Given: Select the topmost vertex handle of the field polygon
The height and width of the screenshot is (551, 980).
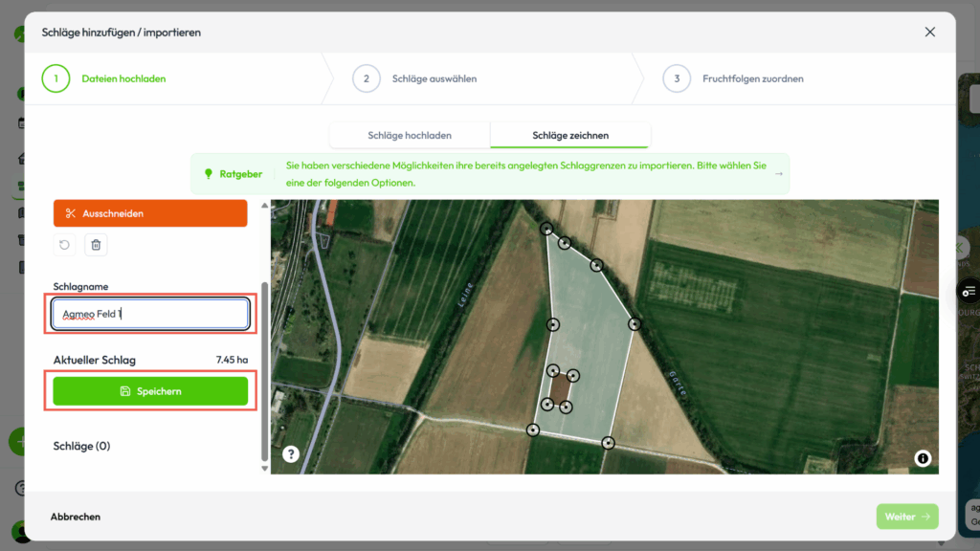Looking at the screenshot, I should (x=546, y=229).
